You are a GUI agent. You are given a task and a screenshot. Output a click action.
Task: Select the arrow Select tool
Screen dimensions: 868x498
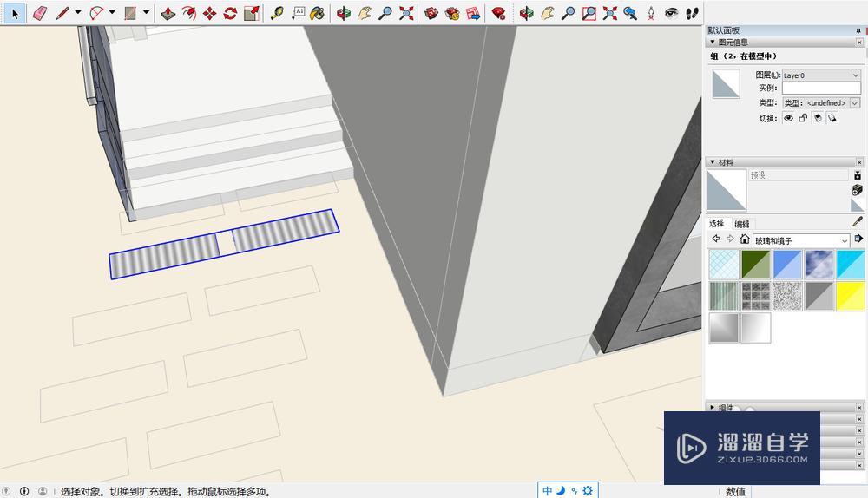point(15,13)
